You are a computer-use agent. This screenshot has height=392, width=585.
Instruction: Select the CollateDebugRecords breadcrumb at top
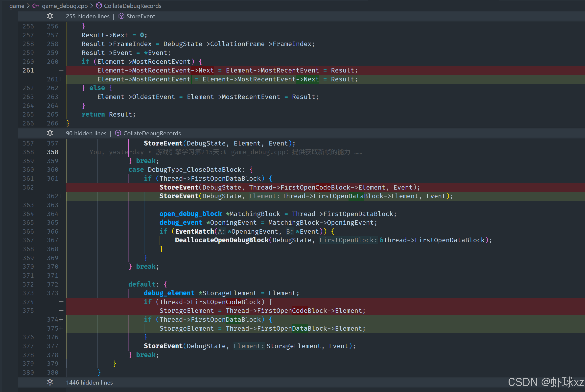132,6
